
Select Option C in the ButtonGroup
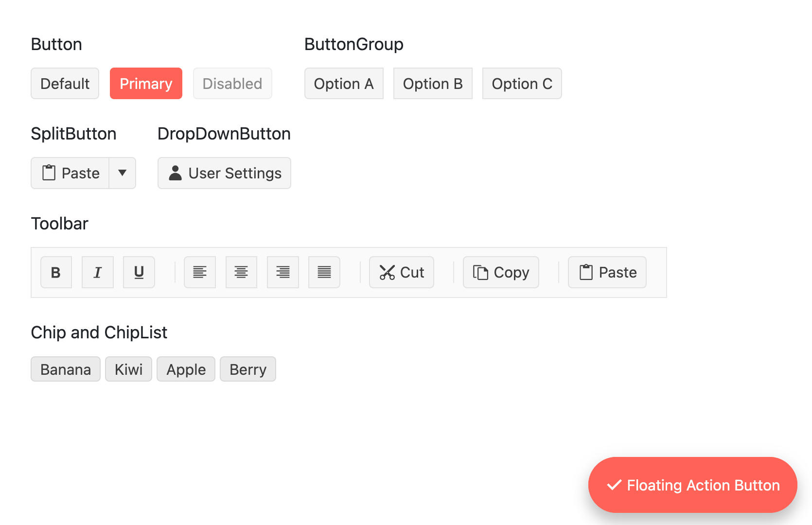click(x=522, y=83)
